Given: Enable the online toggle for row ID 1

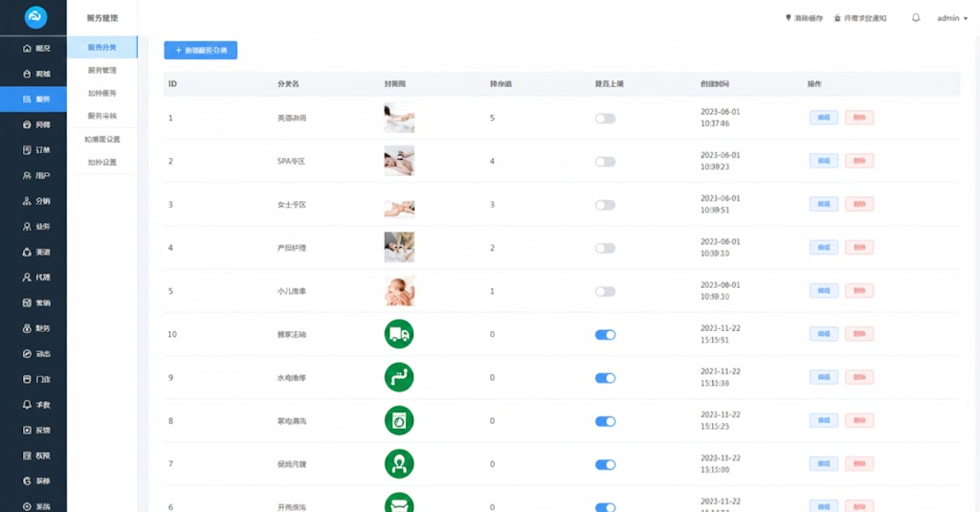Looking at the screenshot, I should 605,119.
